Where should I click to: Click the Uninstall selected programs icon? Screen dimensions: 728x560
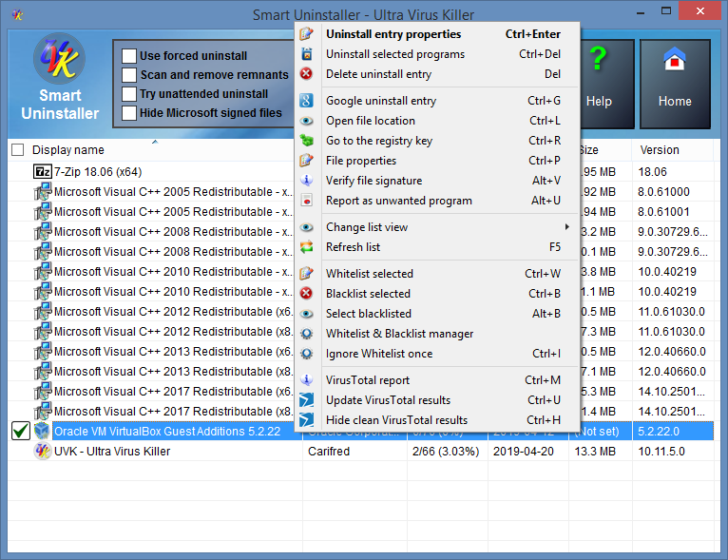pos(306,54)
